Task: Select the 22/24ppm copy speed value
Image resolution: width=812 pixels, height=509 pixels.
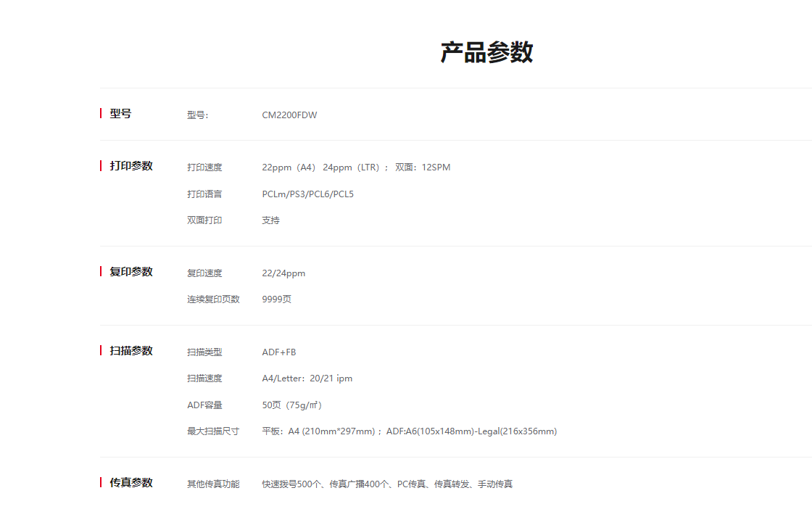Action: click(283, 273)
